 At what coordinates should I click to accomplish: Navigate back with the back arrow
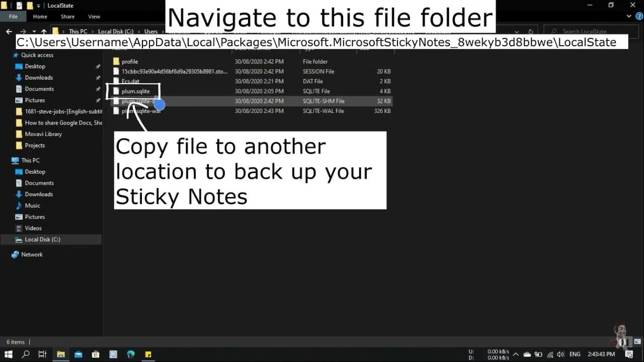click(9, 32)
